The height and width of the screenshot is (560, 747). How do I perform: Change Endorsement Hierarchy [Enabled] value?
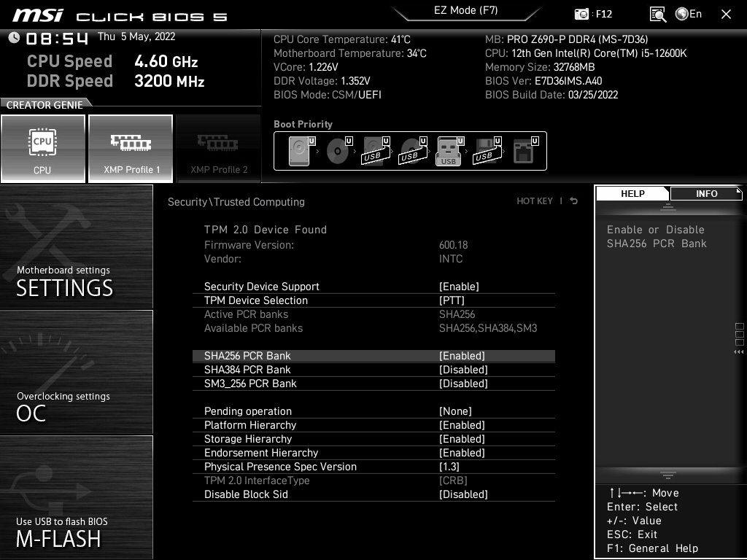373,452
